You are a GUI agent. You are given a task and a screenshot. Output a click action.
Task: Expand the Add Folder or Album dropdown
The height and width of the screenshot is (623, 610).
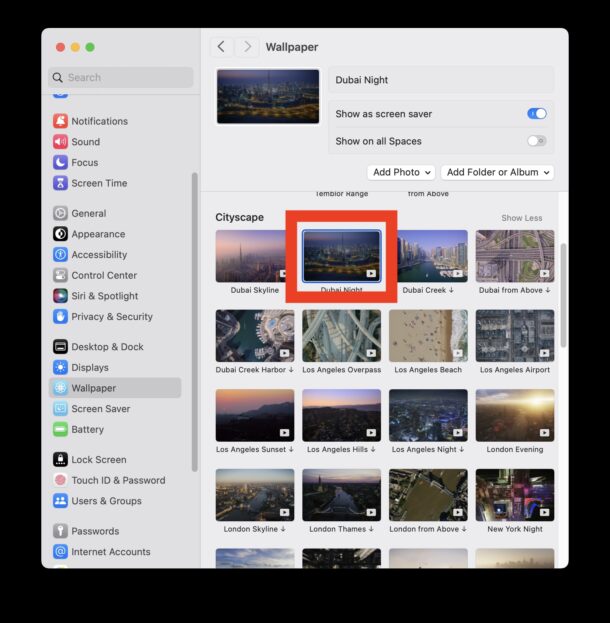coord(498,172)
